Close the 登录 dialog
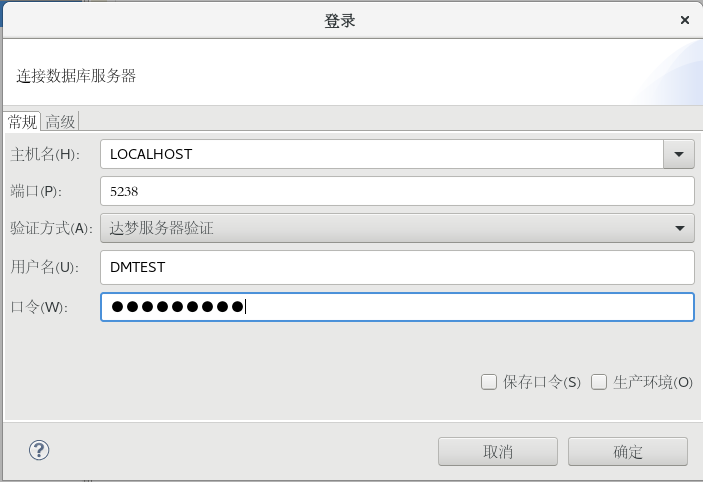 click(x=685, y=20)
